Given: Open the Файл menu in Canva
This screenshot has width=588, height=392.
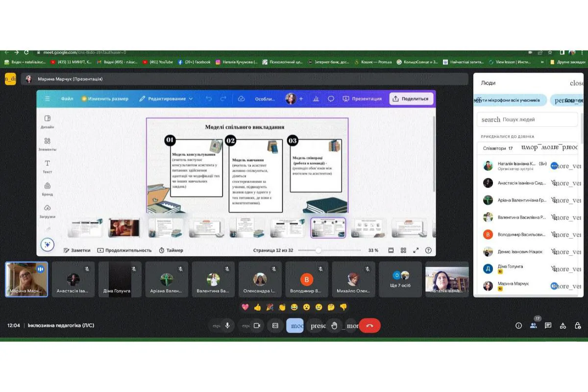Looking at the screenshot, I should pyautogui.click(x=67, y=98).
